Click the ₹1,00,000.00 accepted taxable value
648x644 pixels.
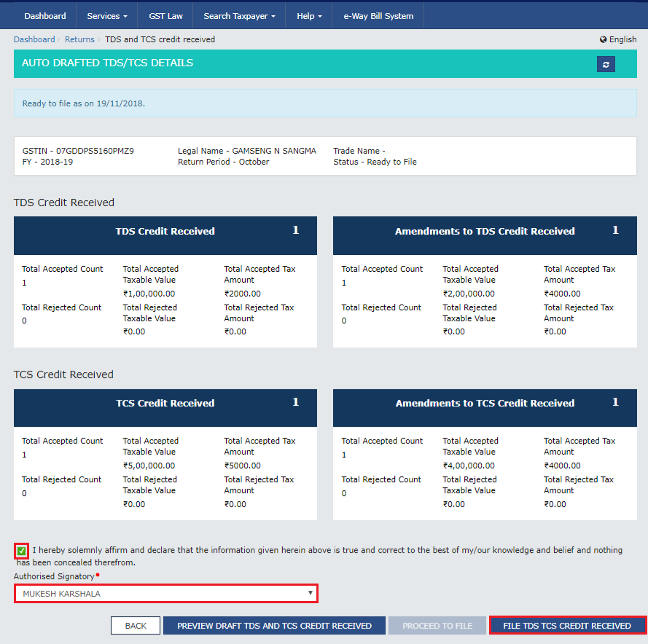coord(149,294)
